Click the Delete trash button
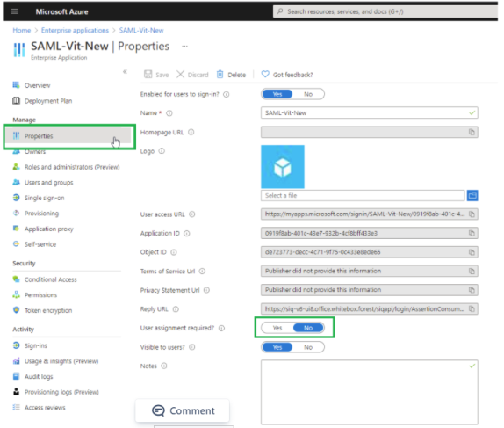The image size is (504, 428). [231, 75]
